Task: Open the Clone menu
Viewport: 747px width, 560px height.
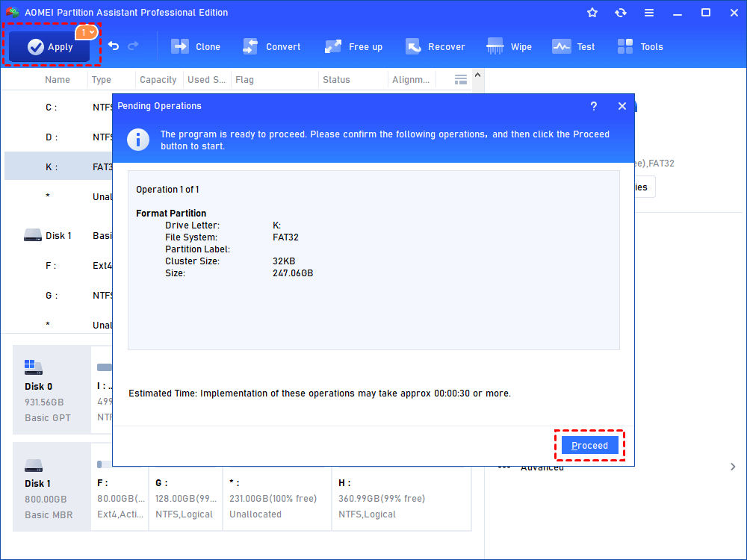Action: (x=196, y=46)
